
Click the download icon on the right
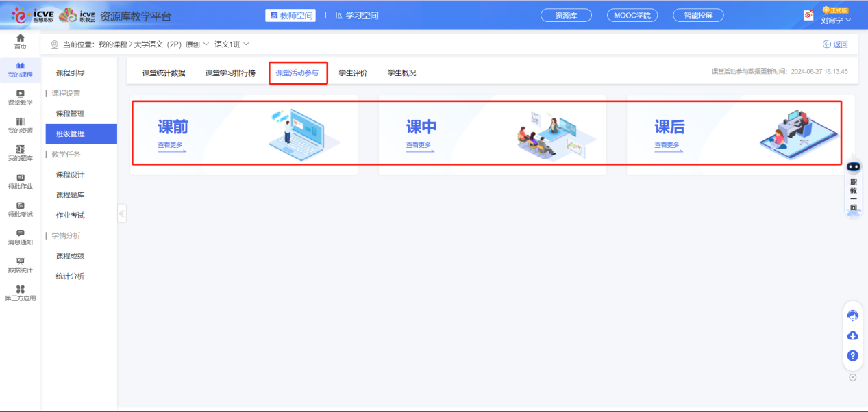coord(852,335)
